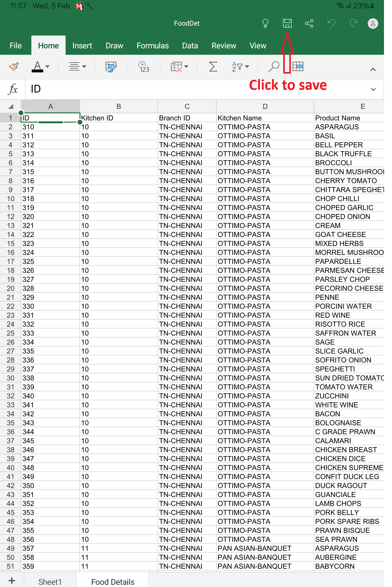Tap the FoodDet document title
392x587 pixels.
pos(187,23)
